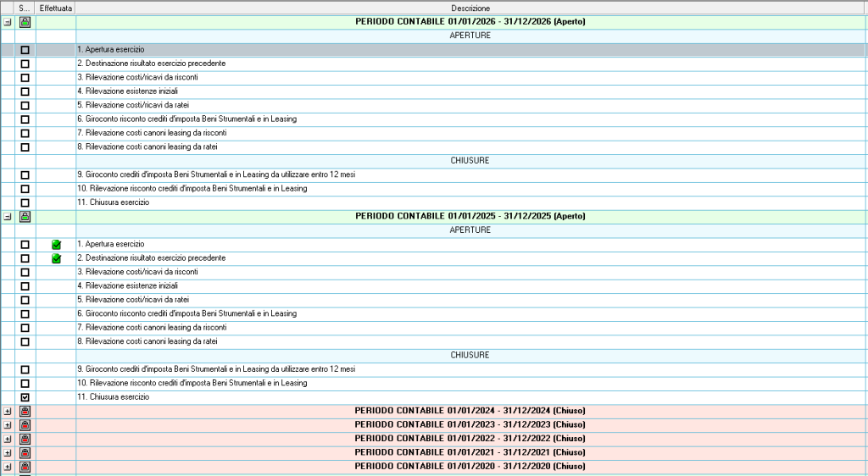Image resolution: width=868 pixels, height=476 pixels.
Task: Collapse the 2025 accounting period group
Action: [x=7, y=217]
